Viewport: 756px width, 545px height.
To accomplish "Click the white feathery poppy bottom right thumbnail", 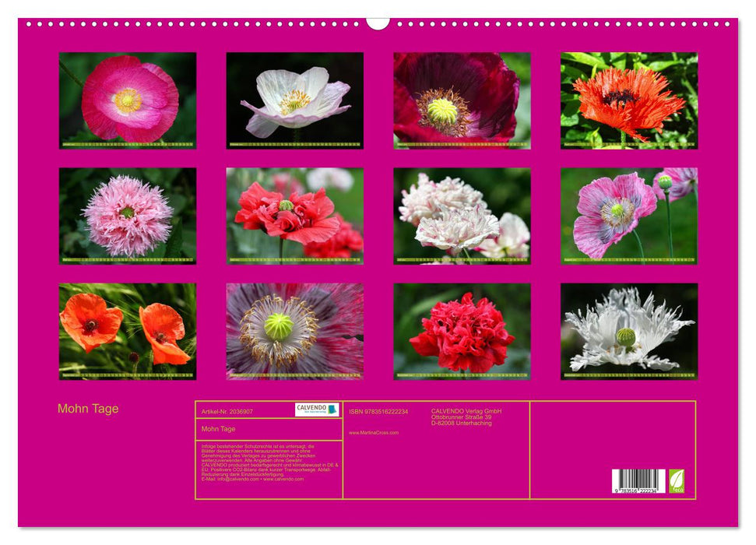I will [x=627, y=332].
